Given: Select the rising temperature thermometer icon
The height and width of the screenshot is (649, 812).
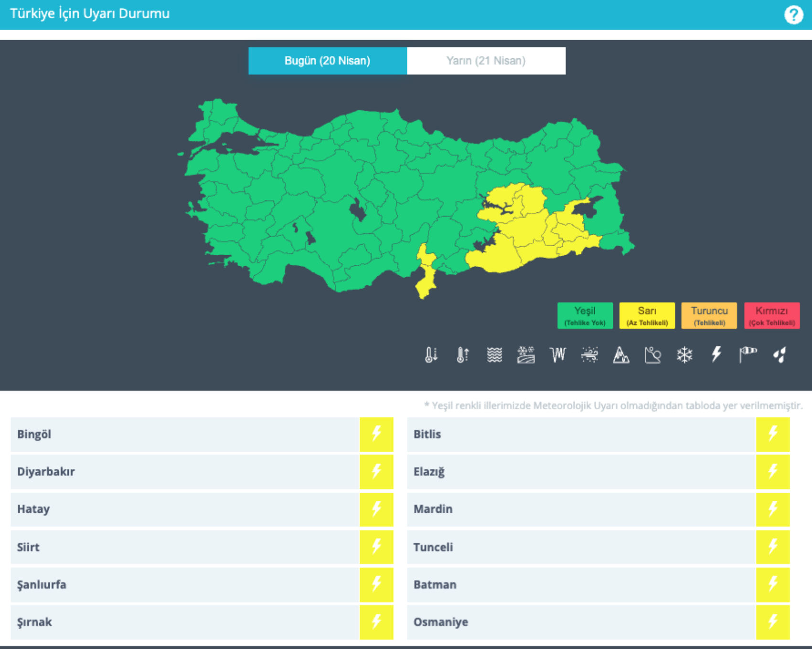Looking at the screenshot, I should point(462,355).
